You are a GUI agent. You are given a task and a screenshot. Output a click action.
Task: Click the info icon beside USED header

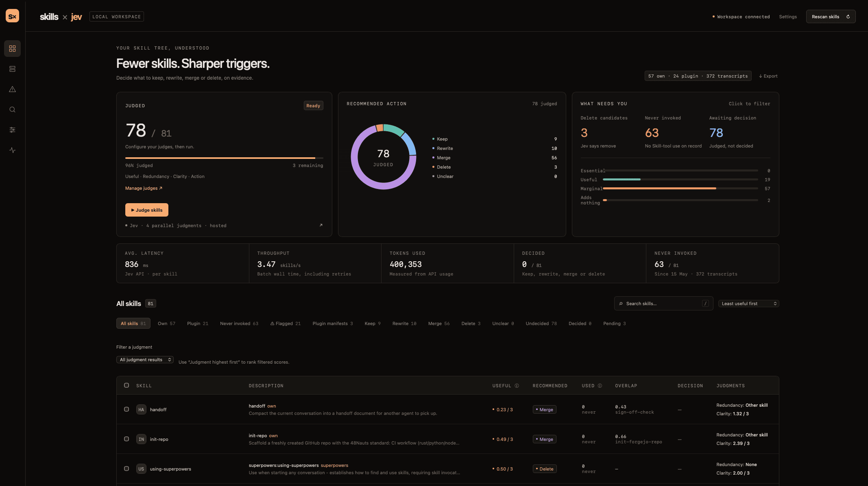click(600, 386)
